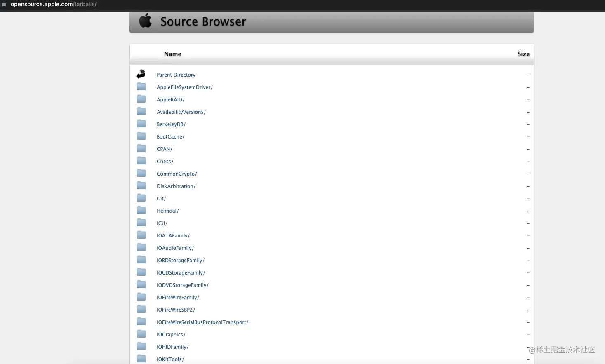Click folder icon beside Heimdal/
Screen dimensions: 605x364
coord(141,210)
